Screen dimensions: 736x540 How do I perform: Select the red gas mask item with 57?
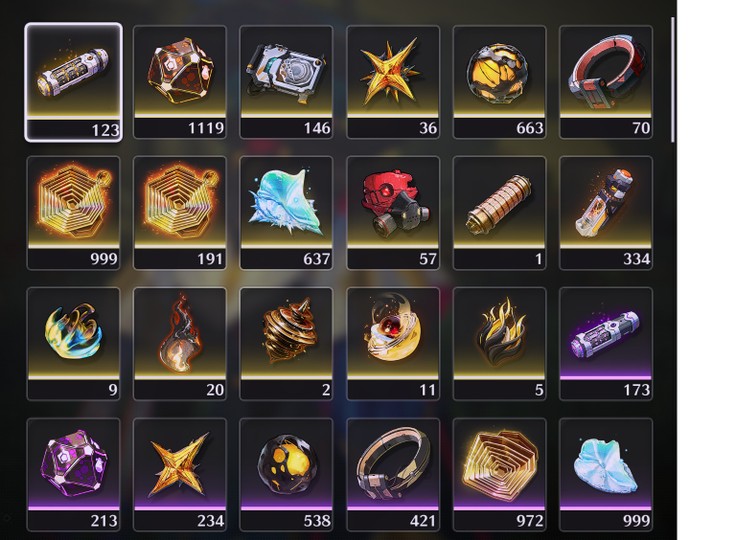click(x=393, y=213)
